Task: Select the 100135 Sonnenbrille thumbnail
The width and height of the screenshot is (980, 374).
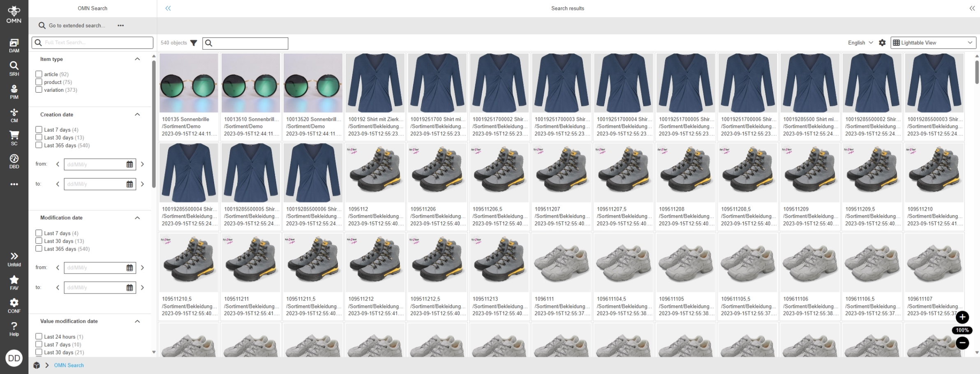Action: pyautogui.click(x=189, y=83)
